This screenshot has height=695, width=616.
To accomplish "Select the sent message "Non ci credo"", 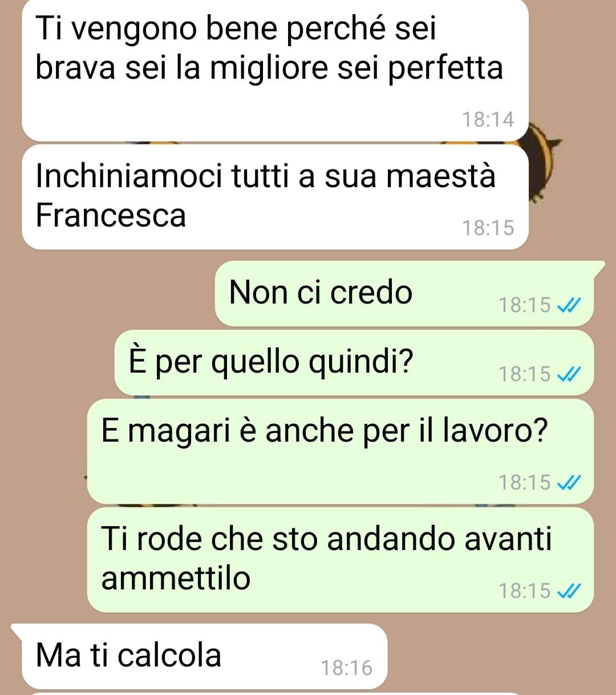I will point(405,294).
